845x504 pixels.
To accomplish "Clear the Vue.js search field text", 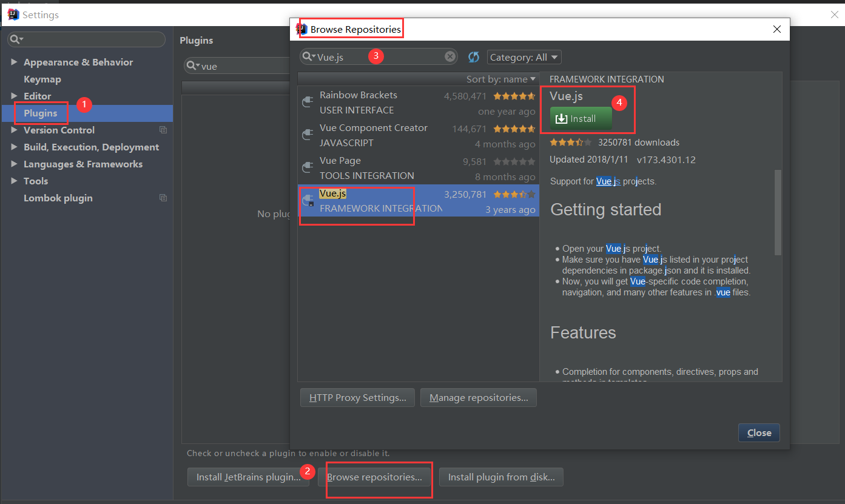I will (x=450, y=56).
